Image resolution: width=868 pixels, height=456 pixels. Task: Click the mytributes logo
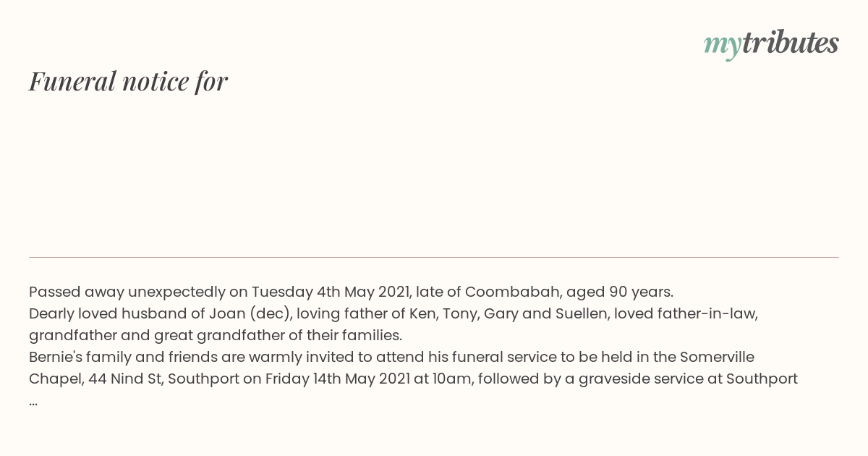click(771, 43)
